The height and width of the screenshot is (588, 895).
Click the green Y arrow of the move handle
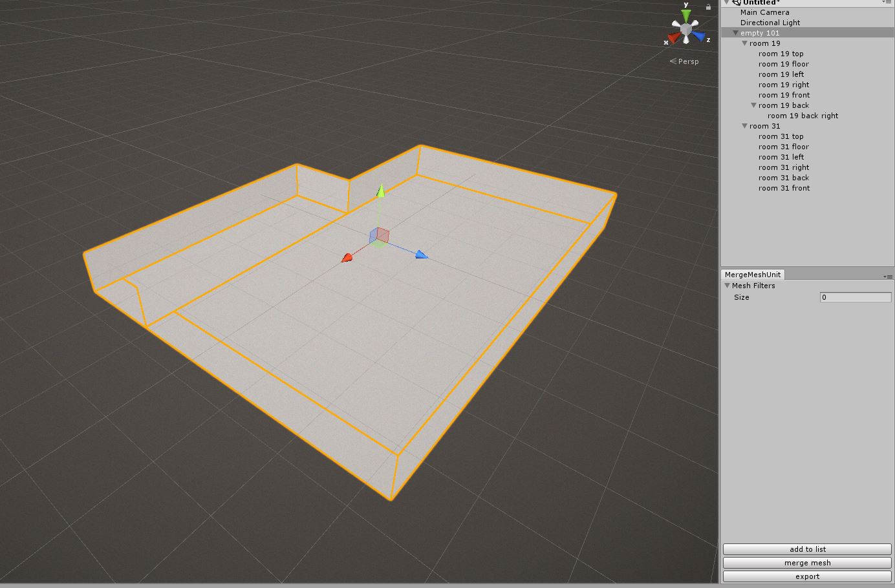(x=381, y=191)
